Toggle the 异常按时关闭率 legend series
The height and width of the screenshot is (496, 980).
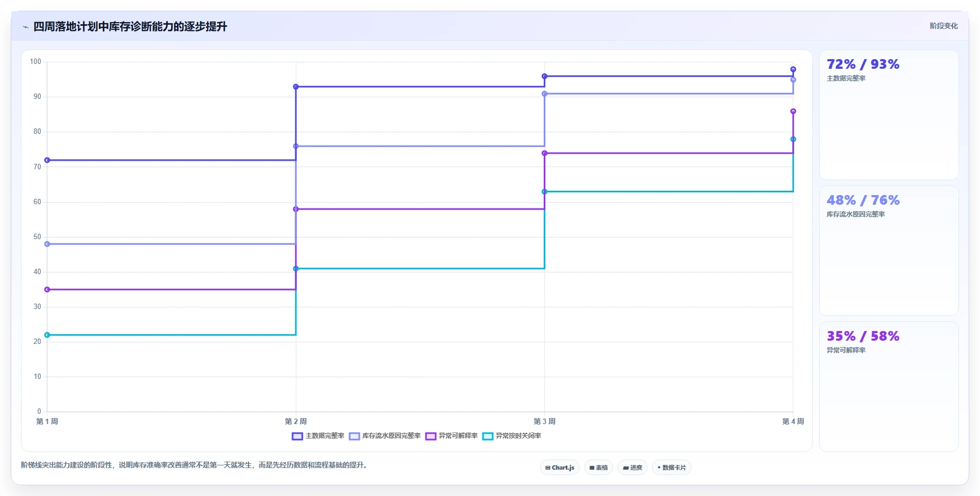point(512,436)
